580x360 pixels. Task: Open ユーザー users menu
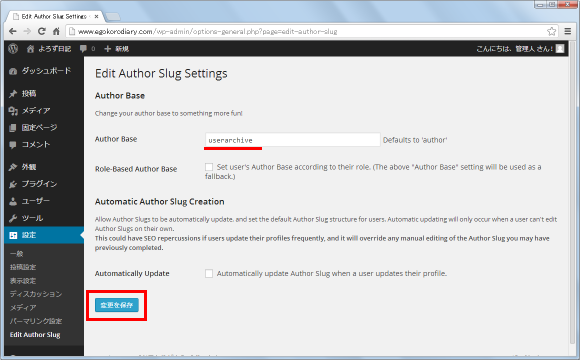tap(44, 201)
